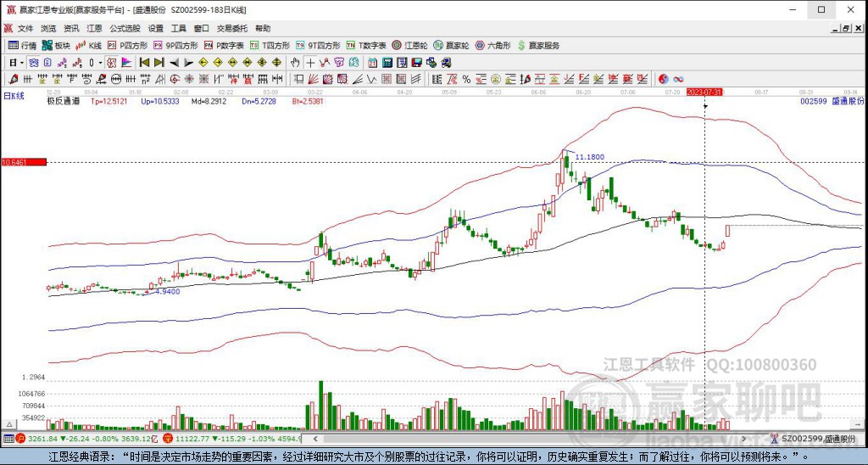Click the Dn=5.2728 indicator value
The width and height of the screenshot is (868, 465).
coord(259,102)
